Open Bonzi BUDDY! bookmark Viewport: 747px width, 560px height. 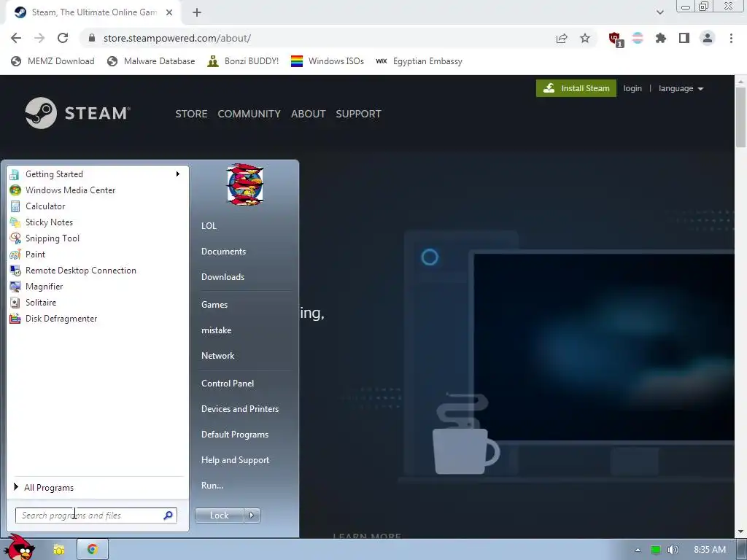[x=243, y=61]
